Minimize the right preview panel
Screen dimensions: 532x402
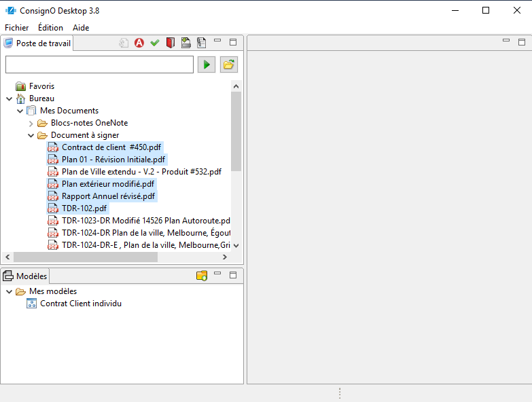pyautogui.click(x=506, y=40)
